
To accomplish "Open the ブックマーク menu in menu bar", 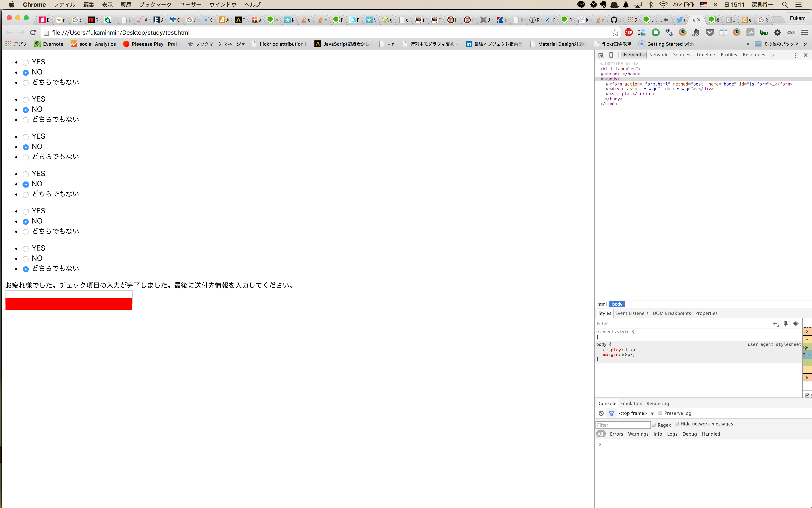I will pyautogui.click(x=155, y=5).
